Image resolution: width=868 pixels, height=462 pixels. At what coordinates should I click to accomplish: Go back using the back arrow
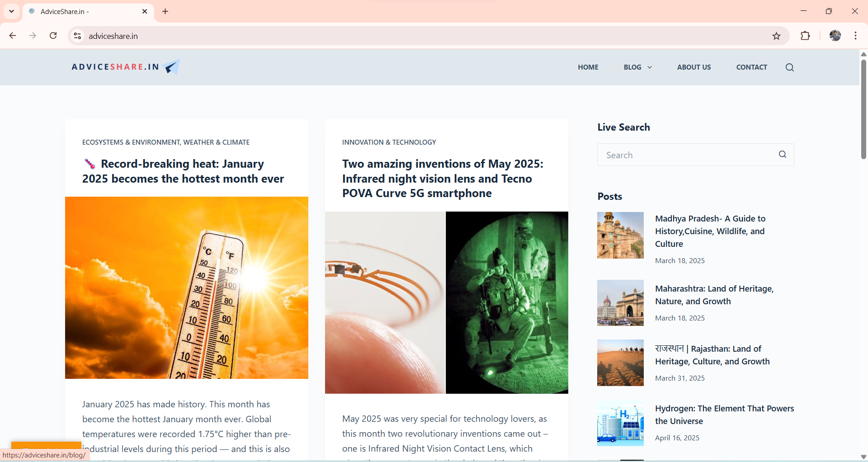click(13, 36)
